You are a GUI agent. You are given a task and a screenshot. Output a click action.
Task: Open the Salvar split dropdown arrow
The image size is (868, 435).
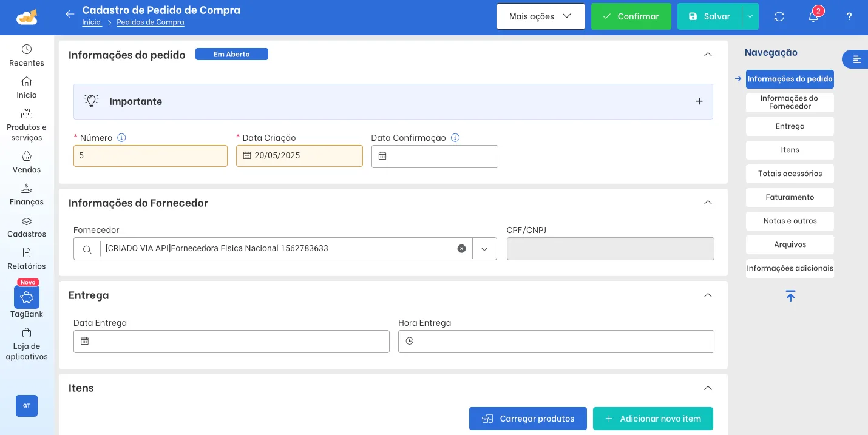(750, 16)
